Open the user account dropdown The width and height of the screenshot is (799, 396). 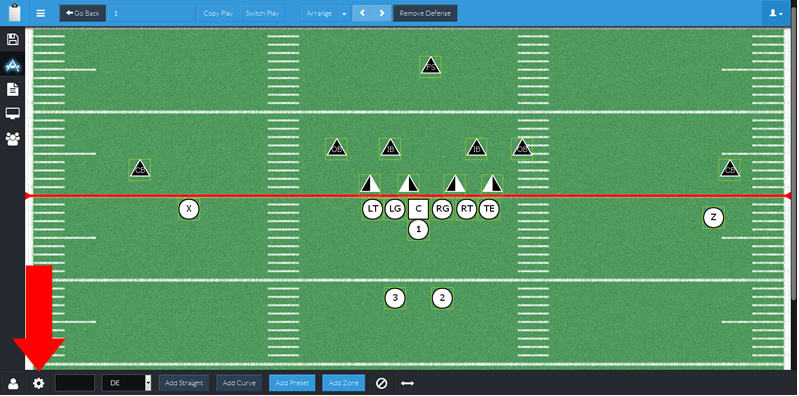point(777,13)
